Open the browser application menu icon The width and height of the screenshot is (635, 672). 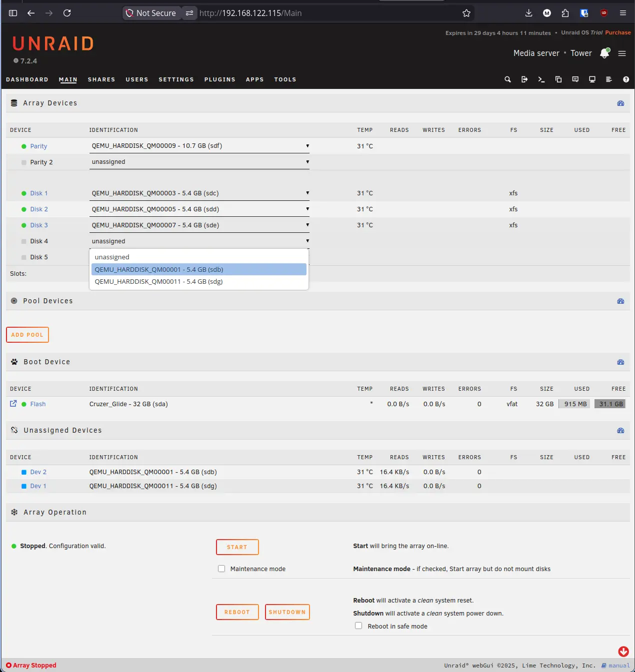click(x=623, y=13)
